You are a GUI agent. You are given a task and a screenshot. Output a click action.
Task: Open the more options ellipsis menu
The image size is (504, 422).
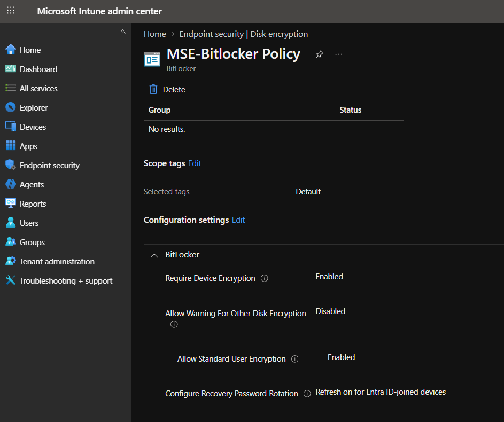tap(338, 54)
